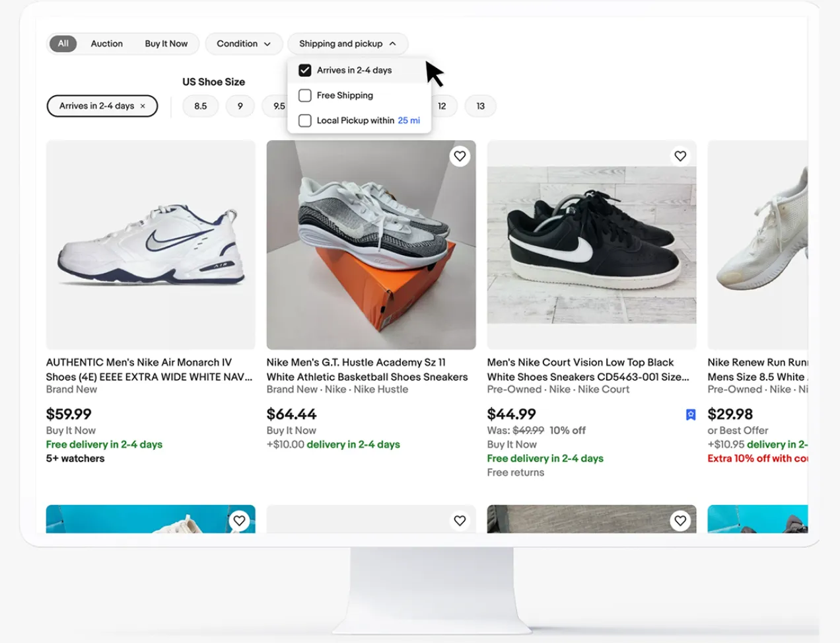Switch to the Buy It Now tab
This screenshot has height=643, width=840.
(166, 44)
